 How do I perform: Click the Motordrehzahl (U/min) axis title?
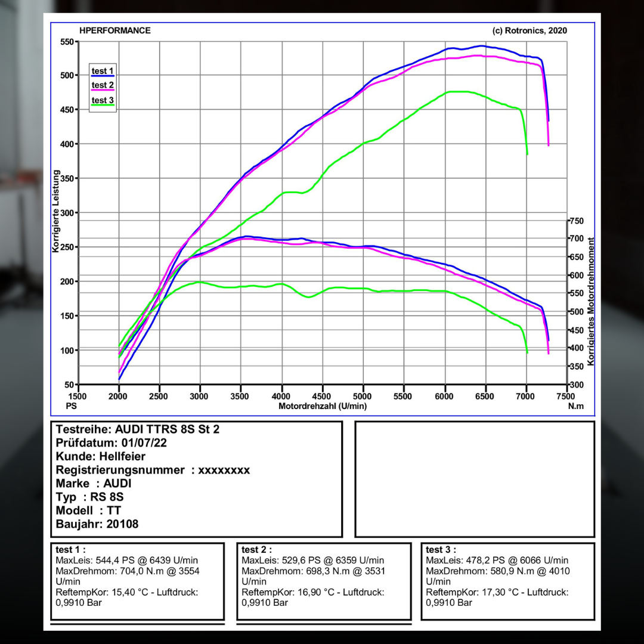click(323, 406)
